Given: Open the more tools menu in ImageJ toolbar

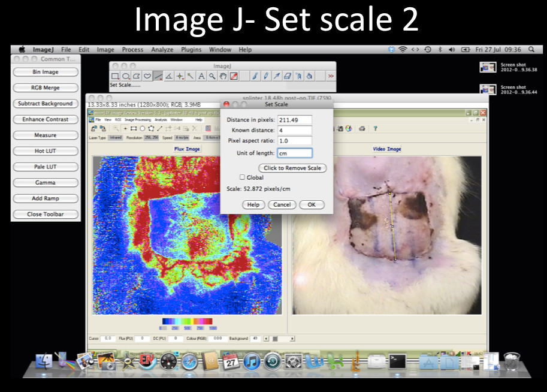Looking at the screenshot, I should coord(331,76).
